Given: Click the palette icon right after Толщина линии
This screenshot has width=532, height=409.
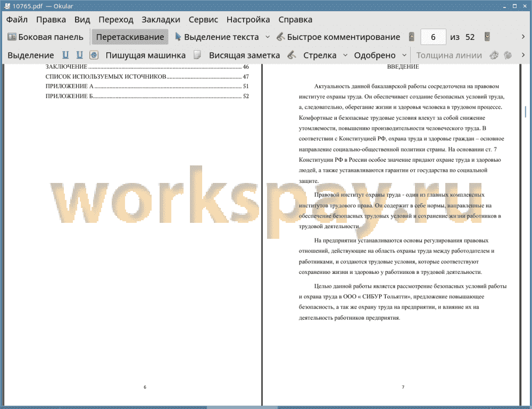Looking at the screenshot, I should click(494, 55).
